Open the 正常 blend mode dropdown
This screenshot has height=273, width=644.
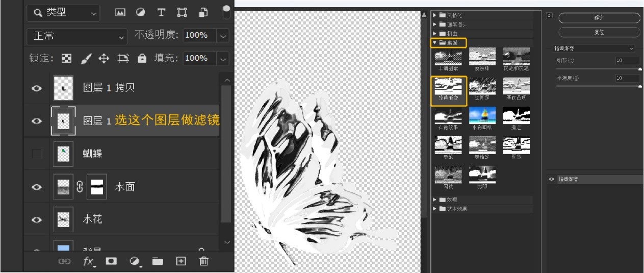(x=76, y=36)
